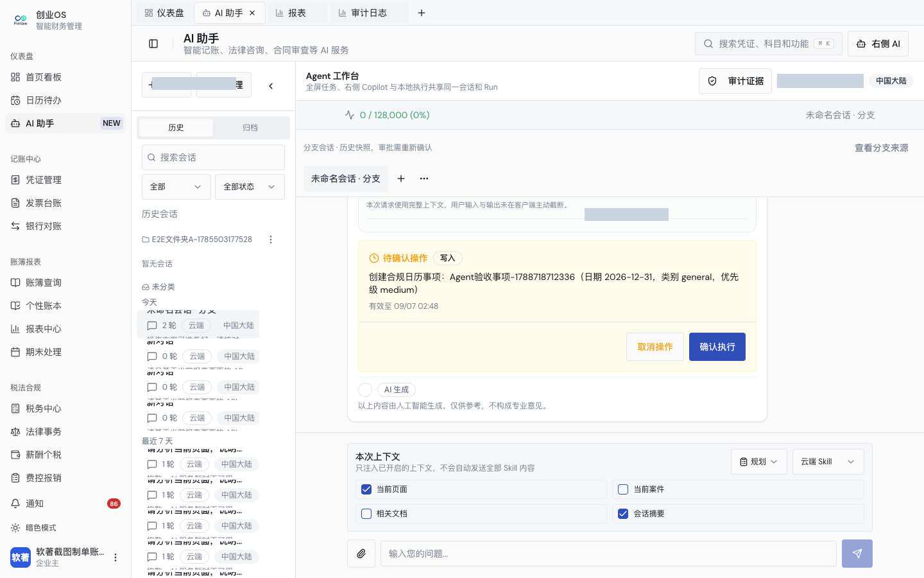
Task: Click 取消操作 button
Action: 655,347
